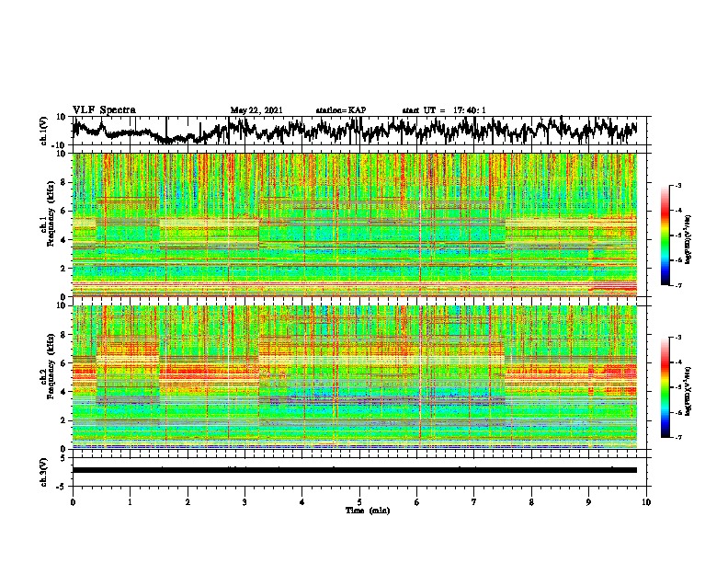The image size is (728, 563).
Task: Click the "5" tick on the time axis
Action: point(359,502)
